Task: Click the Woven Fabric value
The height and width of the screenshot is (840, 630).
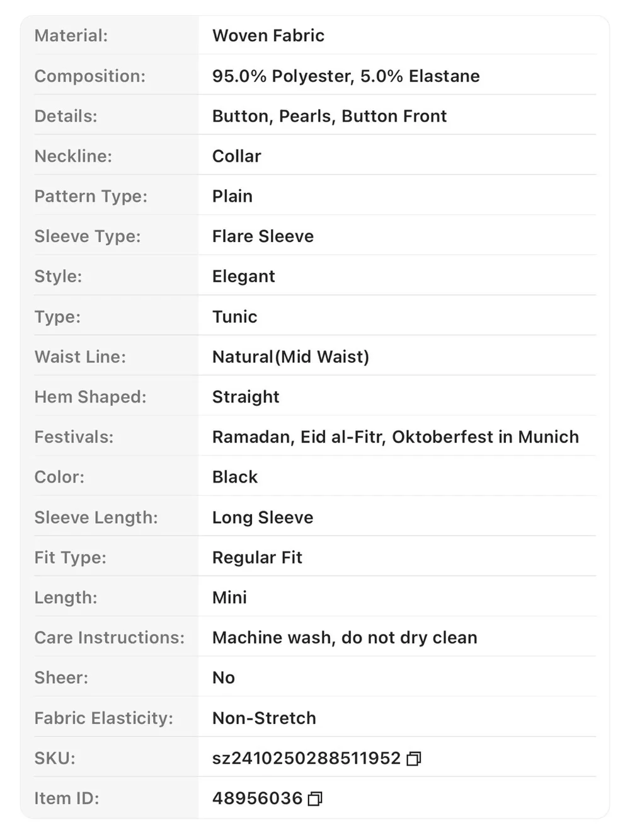Action: [268, 36]
